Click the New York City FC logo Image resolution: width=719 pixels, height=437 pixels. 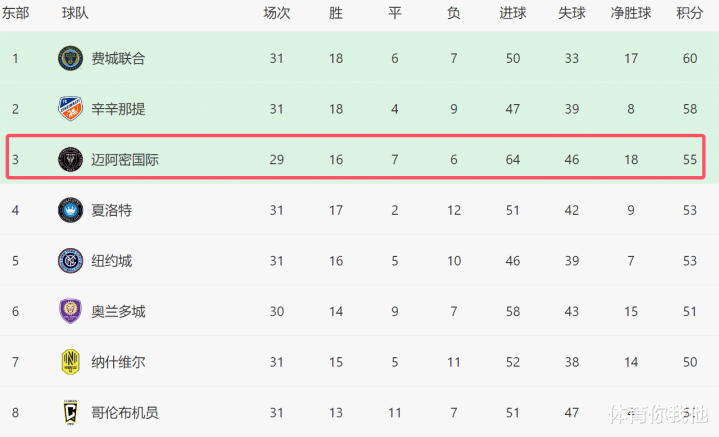pos(71,261)
